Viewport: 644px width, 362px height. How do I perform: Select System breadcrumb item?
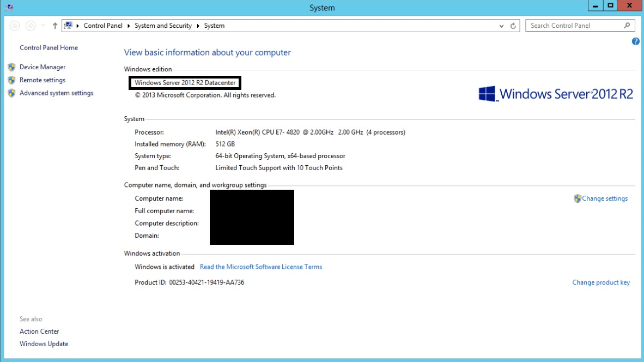coord(214,26)
